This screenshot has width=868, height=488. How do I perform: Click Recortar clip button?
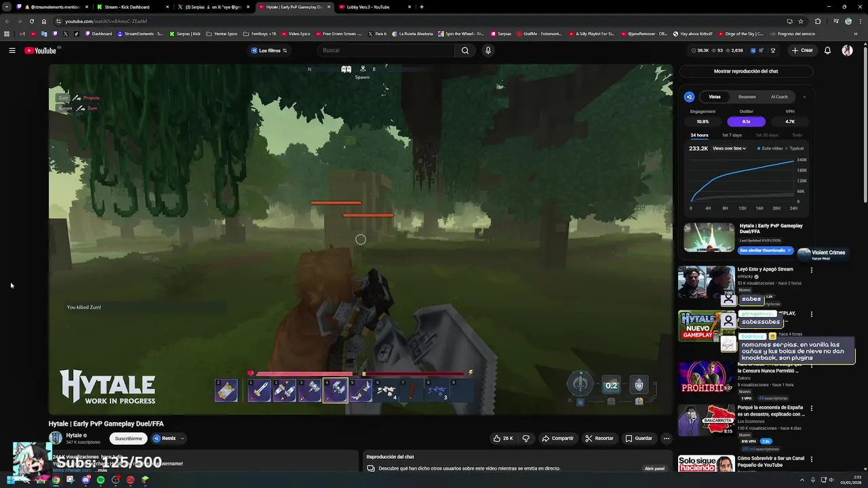pyautogui.click(x=599, y=439)
